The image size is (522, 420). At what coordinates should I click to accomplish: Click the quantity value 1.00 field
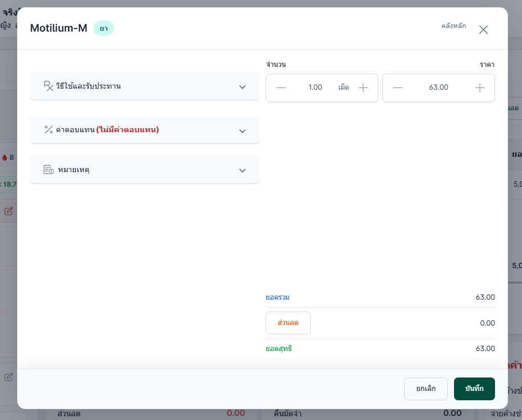(x=315, y=88)
